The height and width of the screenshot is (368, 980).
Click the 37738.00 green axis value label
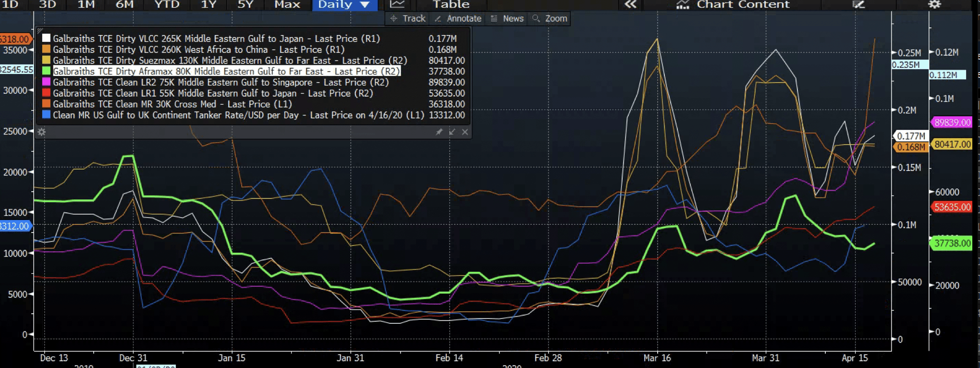(x=952, y=243)
